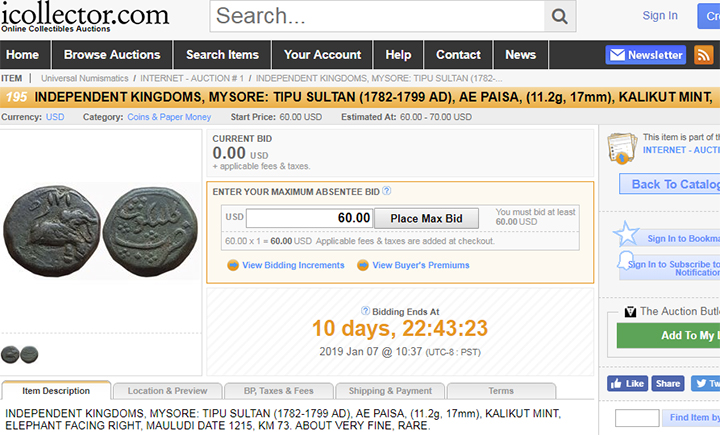Open View Bidding Increments link
720x435 pixels.
[x=293, y=265]
